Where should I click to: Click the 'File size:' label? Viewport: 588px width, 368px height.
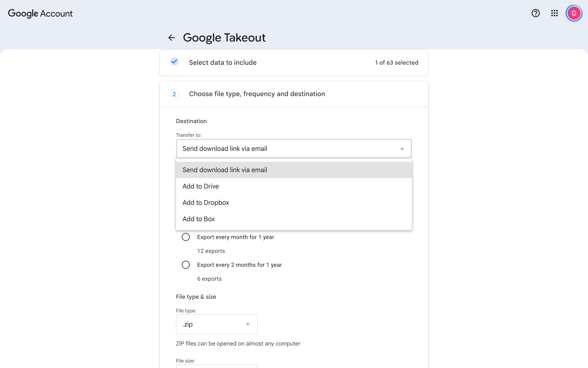(185, 361)
